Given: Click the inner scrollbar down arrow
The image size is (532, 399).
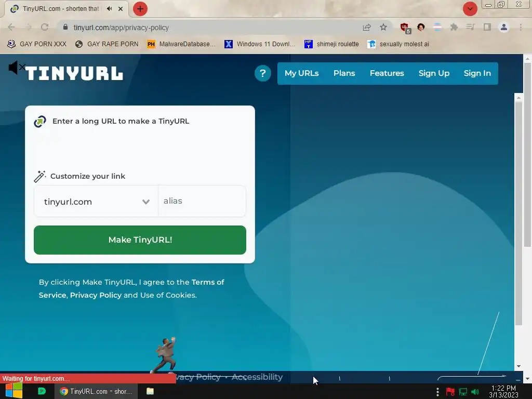Looking at the screenshot, I should [x=518, y=366].
